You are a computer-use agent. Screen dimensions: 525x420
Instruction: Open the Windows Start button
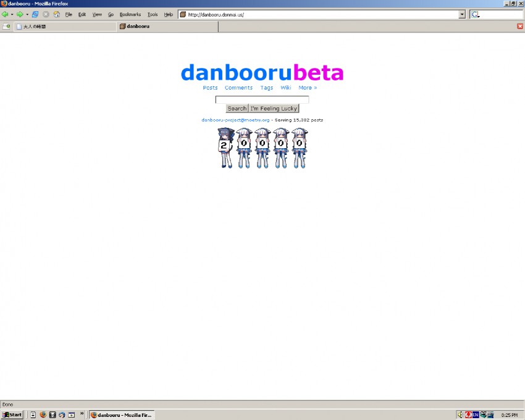12,414
